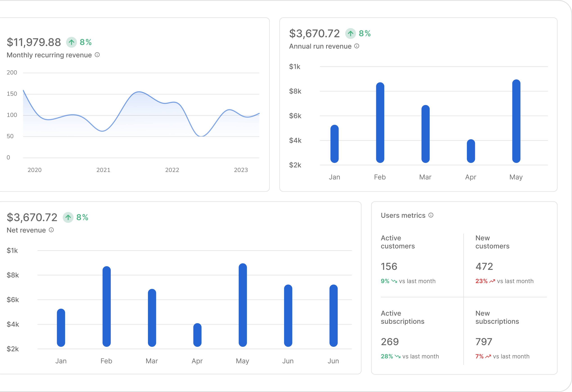Click info icon beside Monthly recurring revenue

(97, 55)
